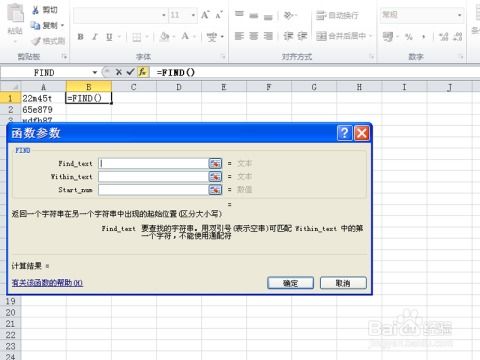This screenshot has width=480, height=360.
Task: Select column C header
Action: tap(134, 87)
